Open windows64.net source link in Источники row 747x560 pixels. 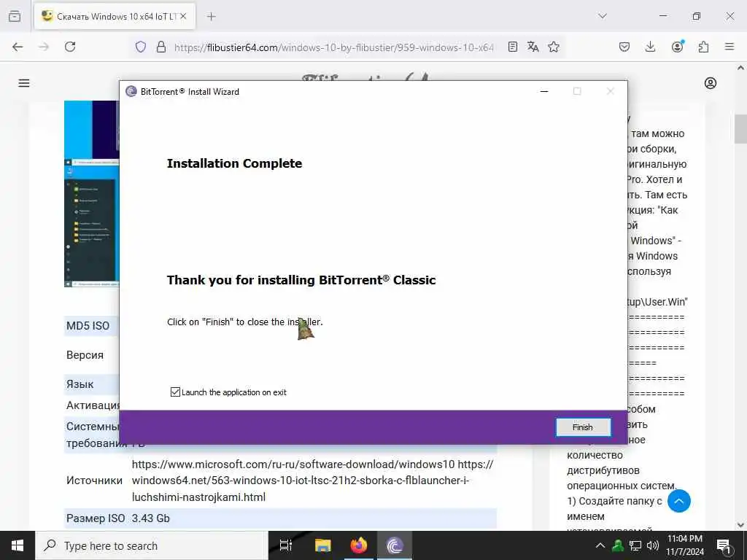[301, 481]
